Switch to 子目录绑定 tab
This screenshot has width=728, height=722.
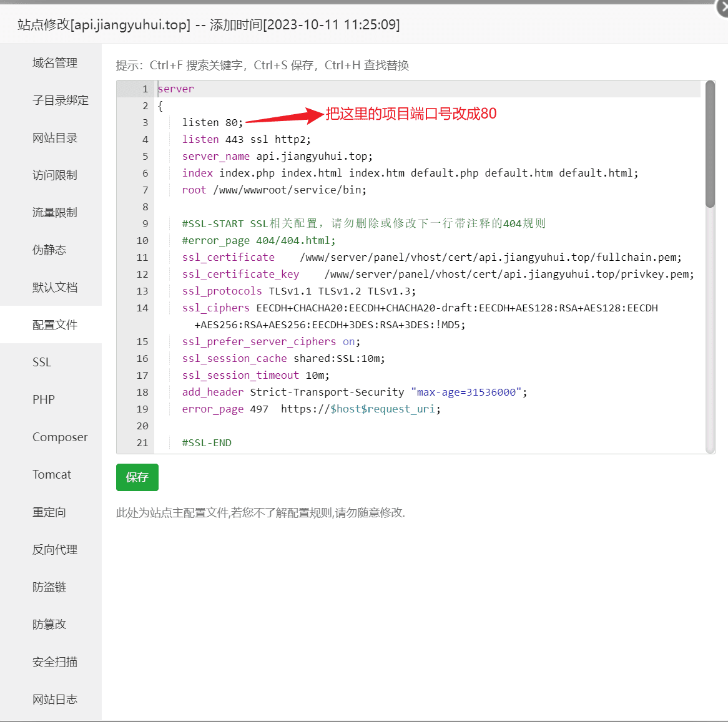60,100
